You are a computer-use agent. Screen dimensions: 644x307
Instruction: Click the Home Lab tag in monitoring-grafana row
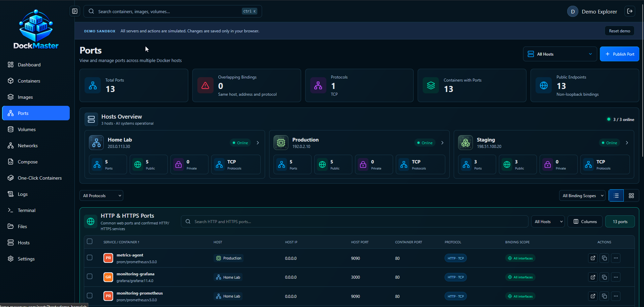(228, 277)
